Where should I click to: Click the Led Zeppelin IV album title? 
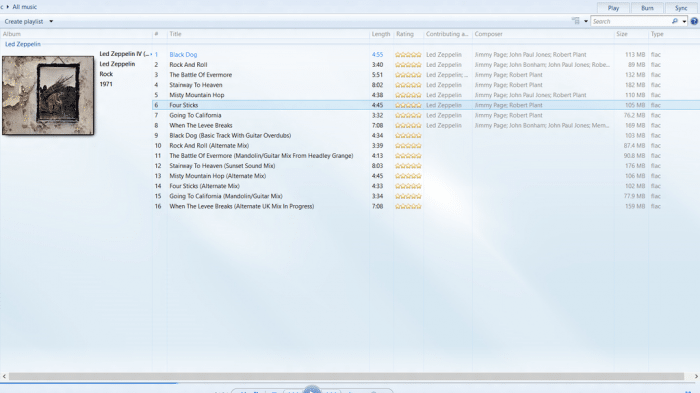pos(124,54)
